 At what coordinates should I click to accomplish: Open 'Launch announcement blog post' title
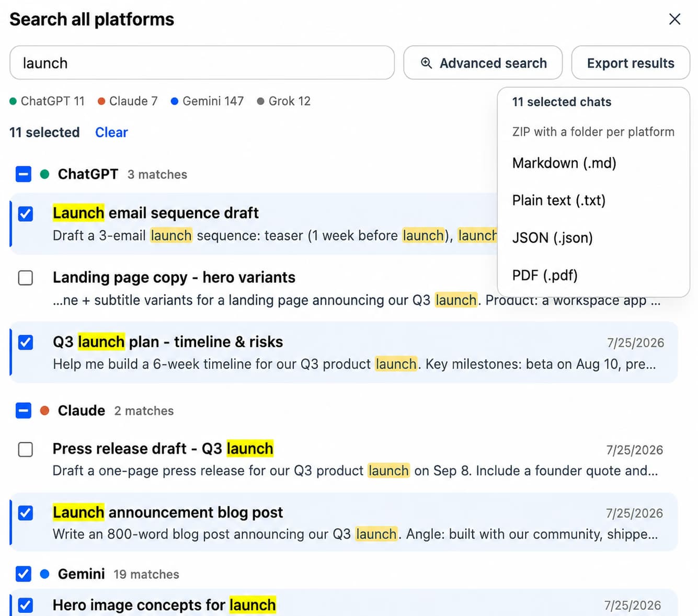[x=168, y=512]
